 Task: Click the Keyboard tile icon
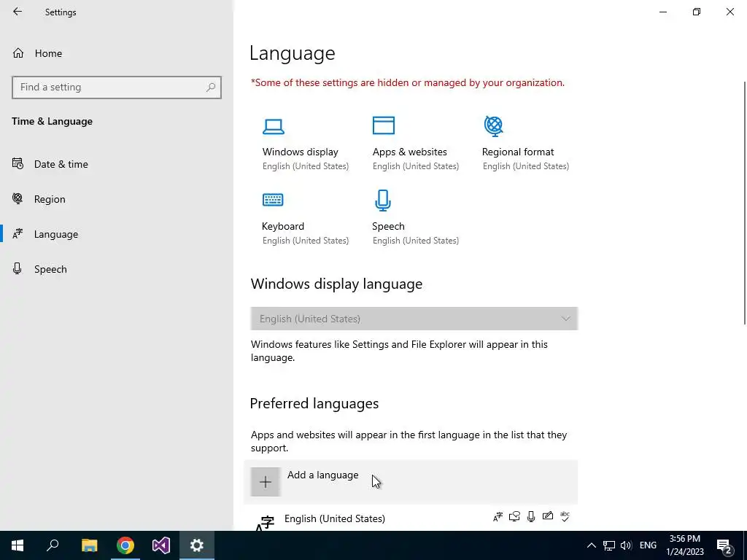273,200
